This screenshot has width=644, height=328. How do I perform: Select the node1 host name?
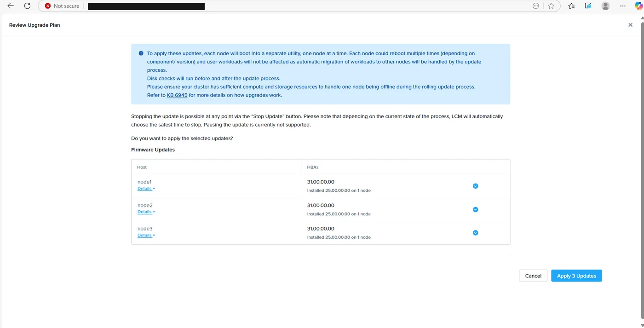[x=144, y=182]
